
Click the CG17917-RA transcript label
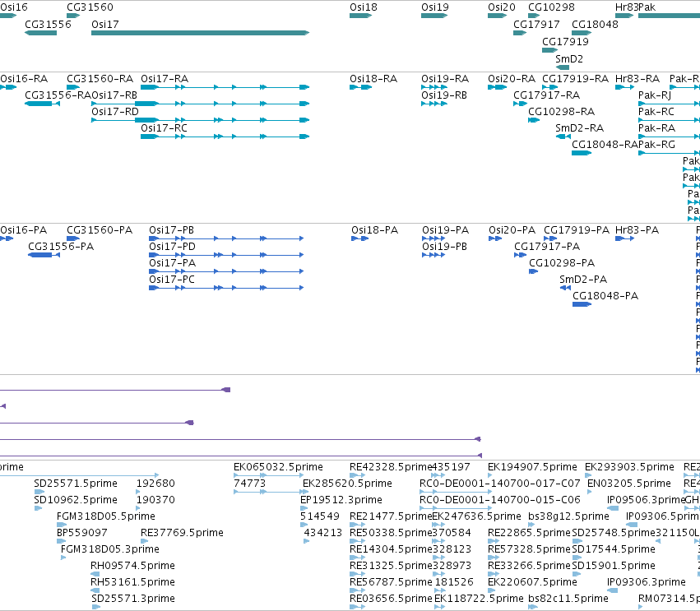(546, 95)
